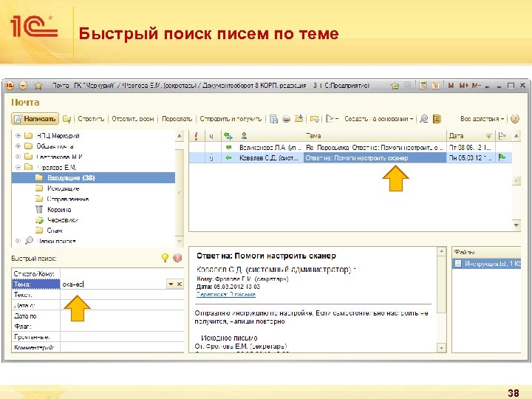Screen dimensions: 532x399
Task: Click the light bulb quick search hint icon
Action: tap(165, 258)
